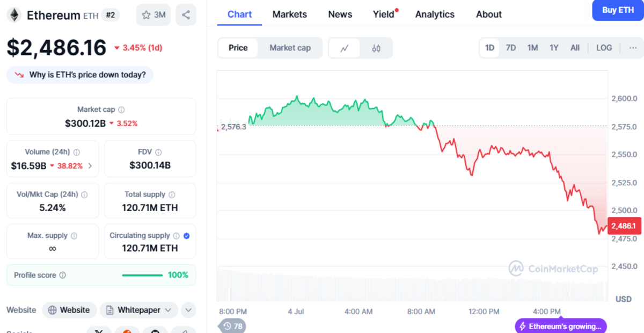The width and height of the screenshot is (644, 333).
Task: Click the ∞ max supply value
Action: click(x=53, y=248)
